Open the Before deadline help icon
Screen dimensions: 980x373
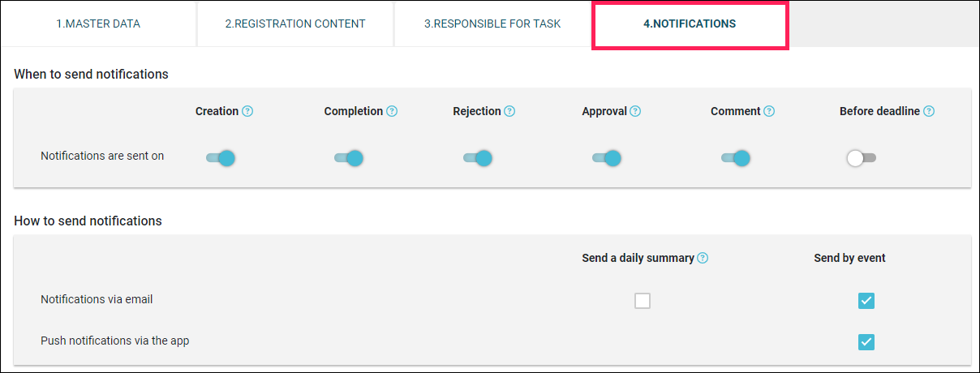click(929, 111)
